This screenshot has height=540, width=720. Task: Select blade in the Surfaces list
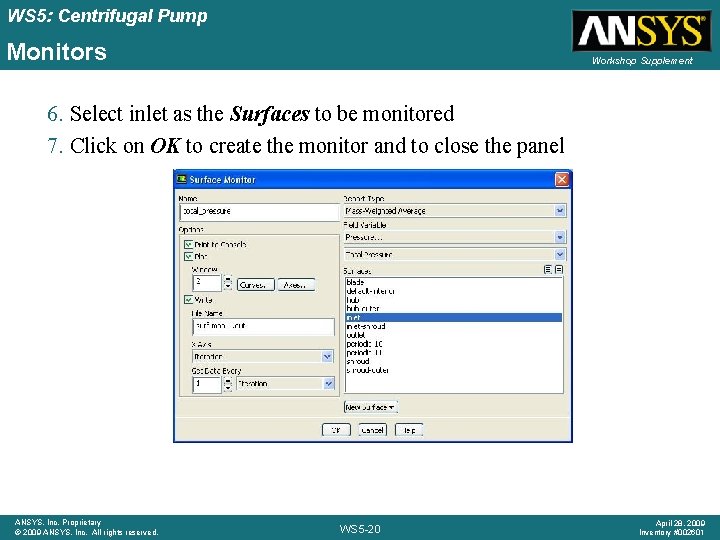point(453,282)
